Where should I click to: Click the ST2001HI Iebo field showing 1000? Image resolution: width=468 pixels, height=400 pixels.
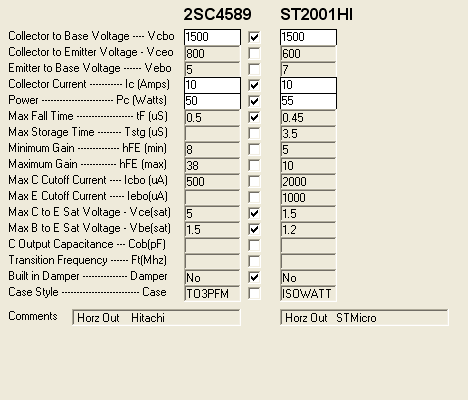coord(308,197)
